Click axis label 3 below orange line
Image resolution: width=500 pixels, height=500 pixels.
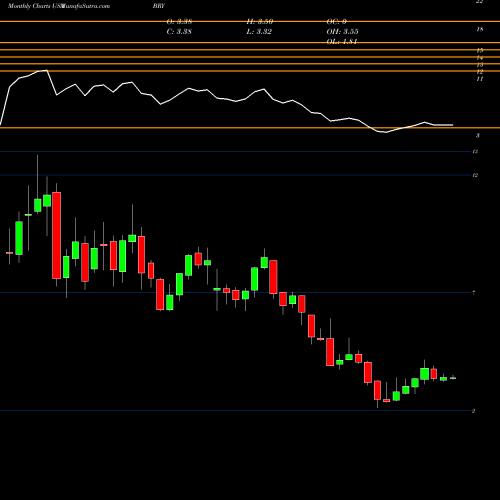tap(478, 136)
